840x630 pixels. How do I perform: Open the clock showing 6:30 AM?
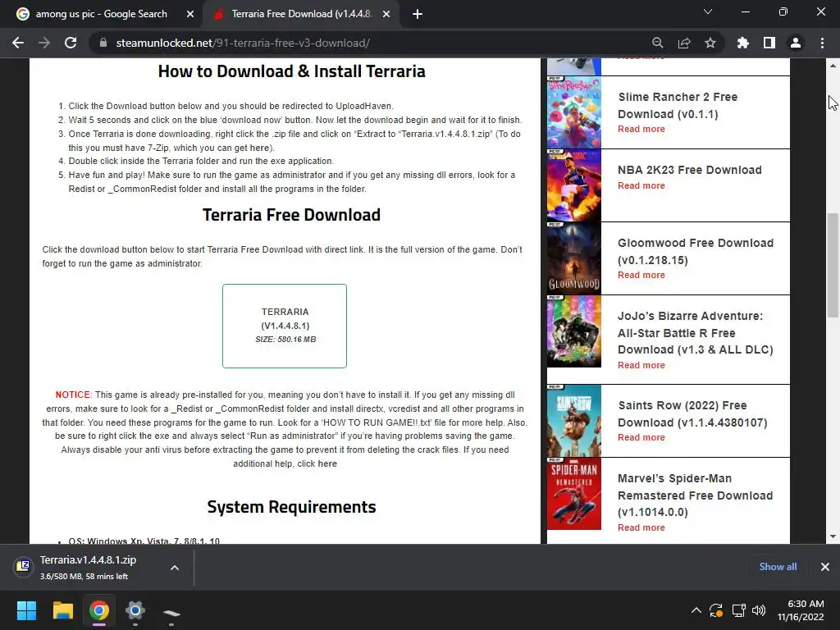[801, 610]
